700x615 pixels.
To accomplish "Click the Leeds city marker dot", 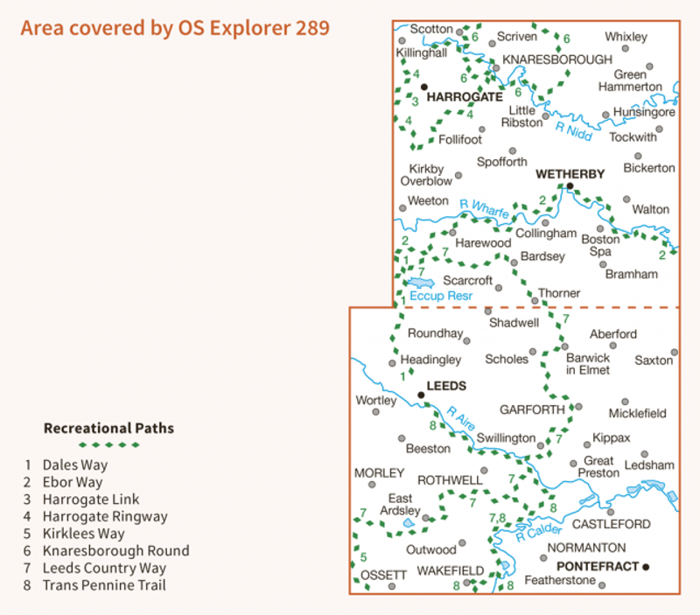I will tap(421, 395).
